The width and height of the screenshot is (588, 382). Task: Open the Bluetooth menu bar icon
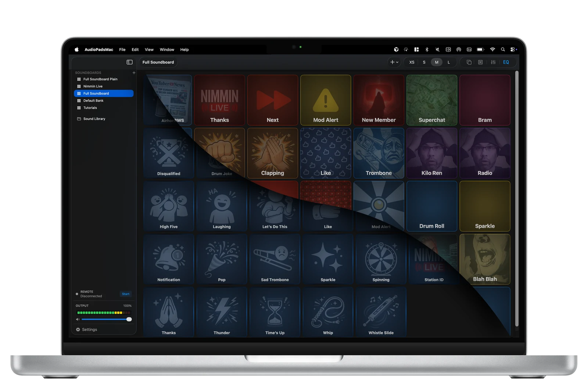pos(427,49)
